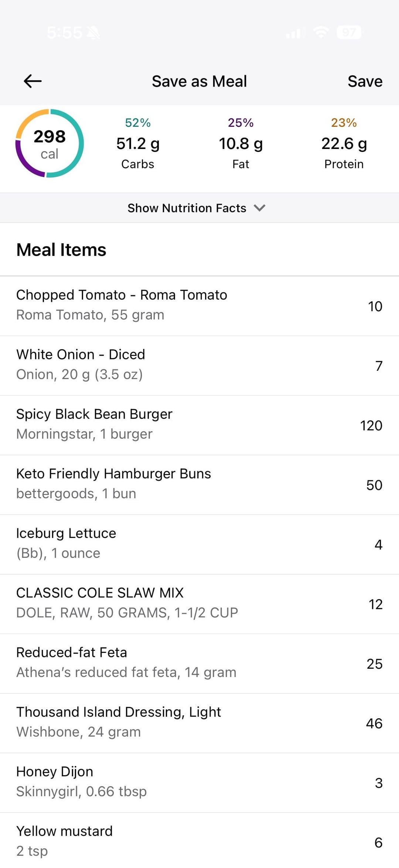Screen dimensions: 399x868
Task: Tap the 298 cal macro ring
Action: point(50,143)
